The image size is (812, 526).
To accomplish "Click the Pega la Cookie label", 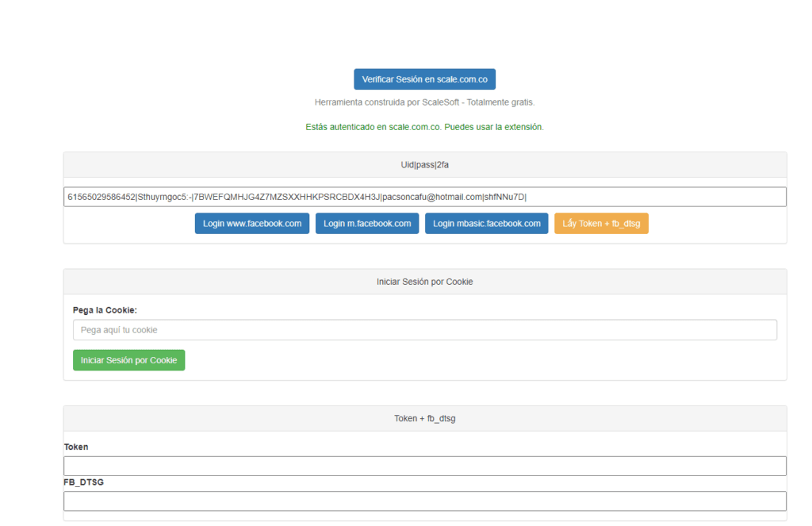I will 105,310.
